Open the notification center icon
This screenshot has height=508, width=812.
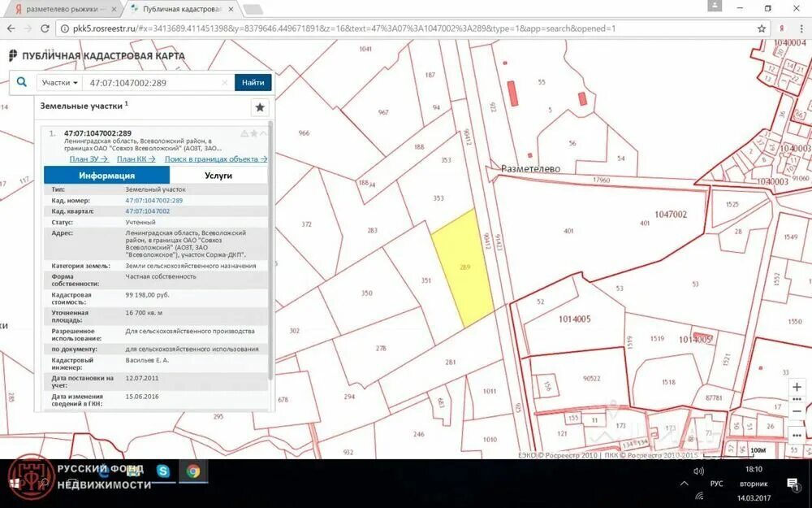click(x=793, y=484)
